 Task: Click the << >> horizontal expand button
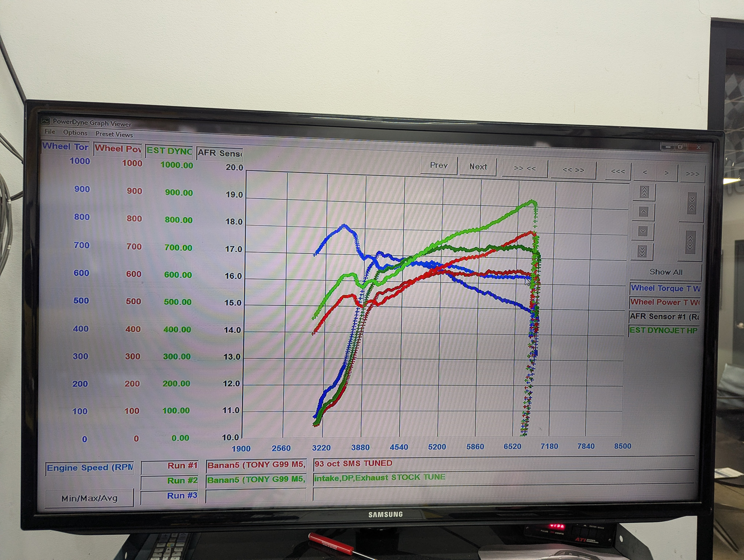[x=573, y=170]
